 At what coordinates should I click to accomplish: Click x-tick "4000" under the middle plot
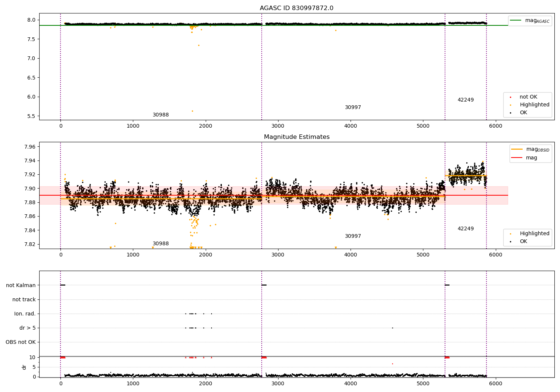coord(351,255)
